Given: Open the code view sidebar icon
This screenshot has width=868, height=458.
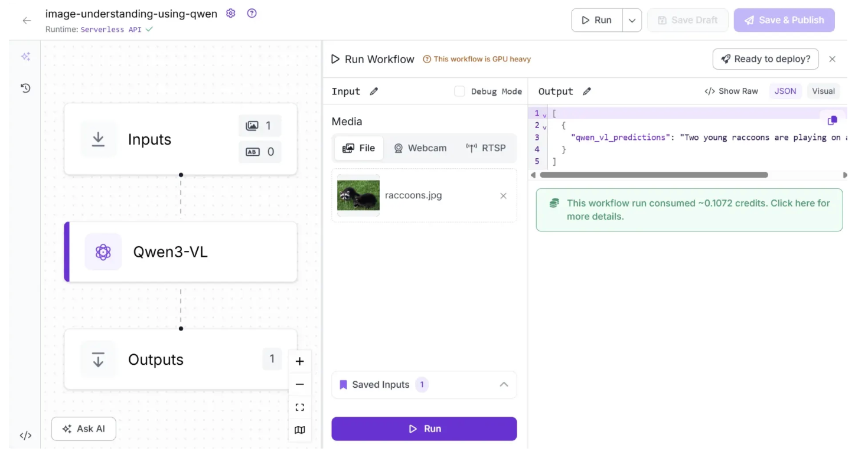Looking at the screenshot, I should click(x=25, y=436).
